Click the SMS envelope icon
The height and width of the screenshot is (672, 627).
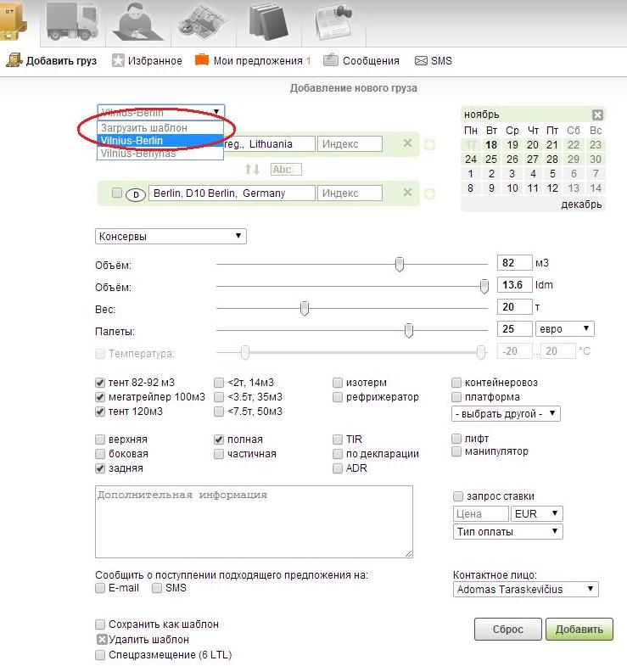click(421, 61)
